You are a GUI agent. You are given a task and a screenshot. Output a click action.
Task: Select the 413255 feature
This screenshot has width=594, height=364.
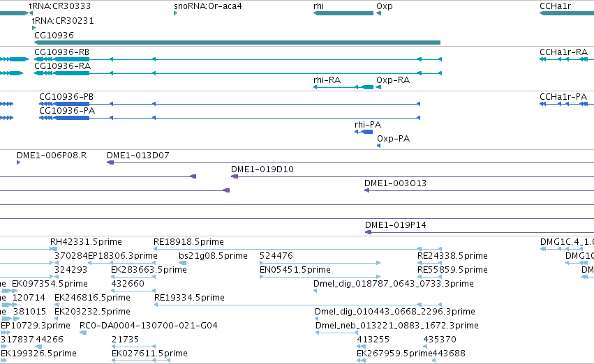click(x=362, y=347)
